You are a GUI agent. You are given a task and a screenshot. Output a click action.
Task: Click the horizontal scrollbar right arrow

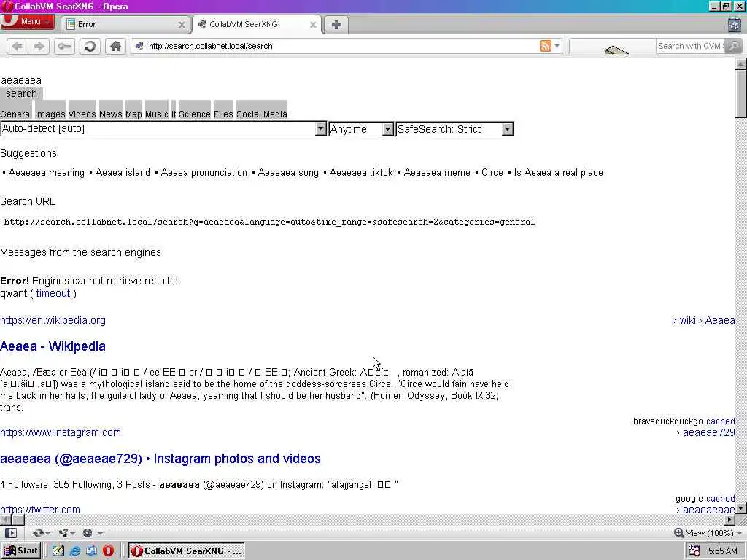[729, 519]
